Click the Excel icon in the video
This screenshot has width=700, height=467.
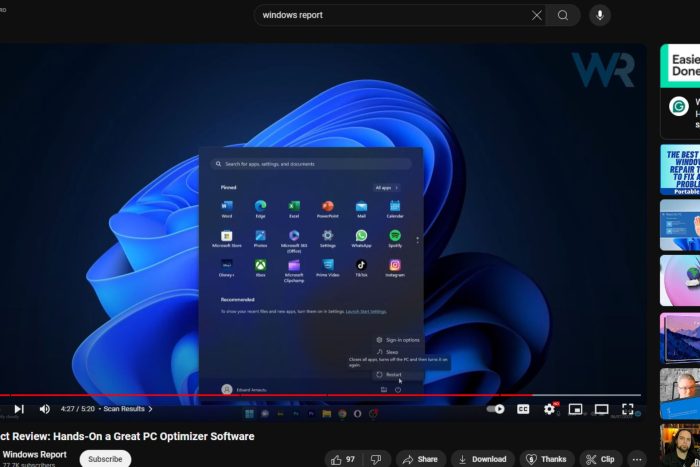[294, 208]
